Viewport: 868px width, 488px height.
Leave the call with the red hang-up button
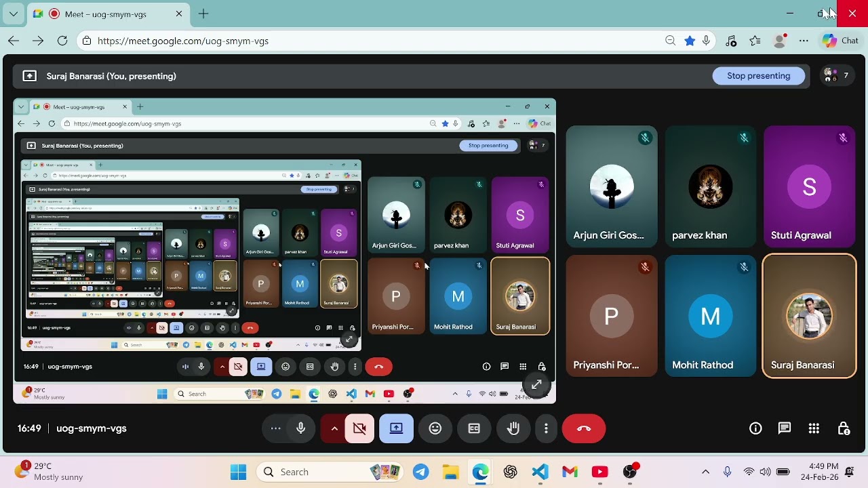pos(584,428)
